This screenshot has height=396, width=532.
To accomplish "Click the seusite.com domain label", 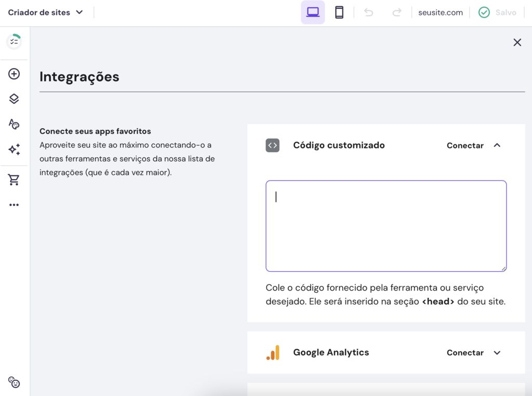I will [440, 12].
